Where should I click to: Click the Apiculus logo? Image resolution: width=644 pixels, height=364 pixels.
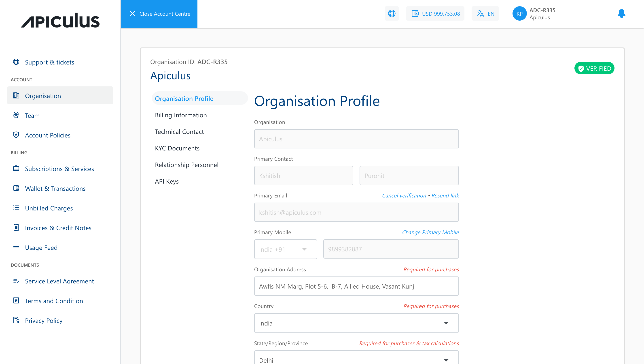pos(60,20)
